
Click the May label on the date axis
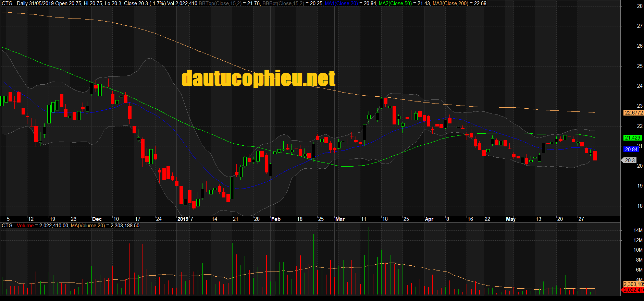point(510,219)
